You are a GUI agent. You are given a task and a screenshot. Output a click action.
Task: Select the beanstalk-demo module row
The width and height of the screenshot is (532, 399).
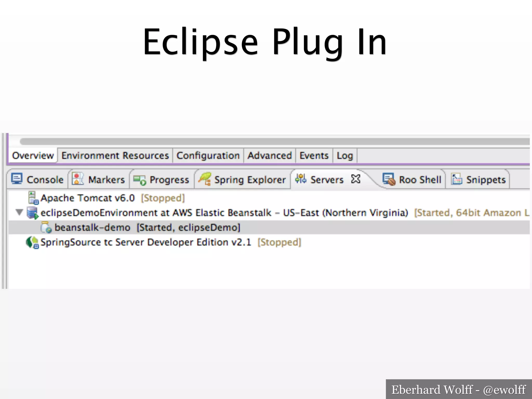point(269,227)
